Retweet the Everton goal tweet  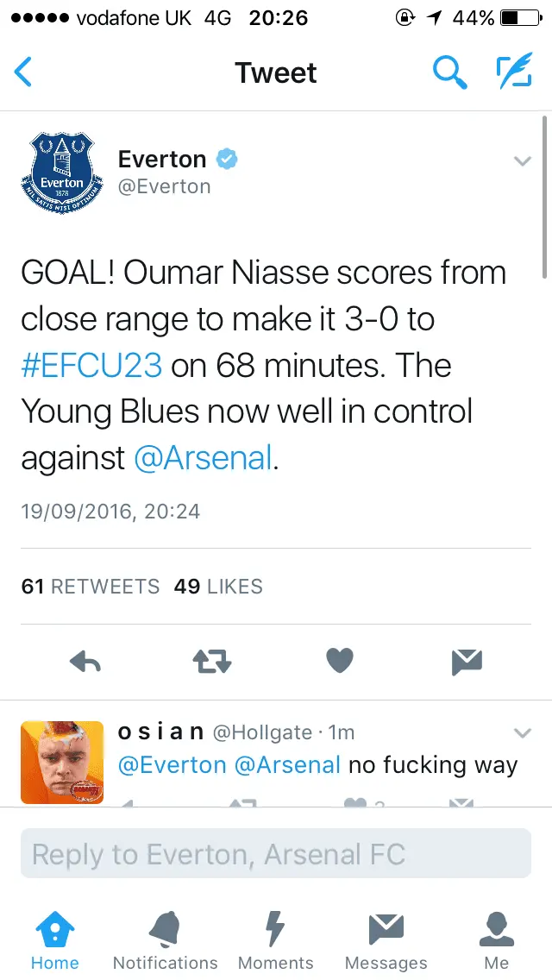210,662
